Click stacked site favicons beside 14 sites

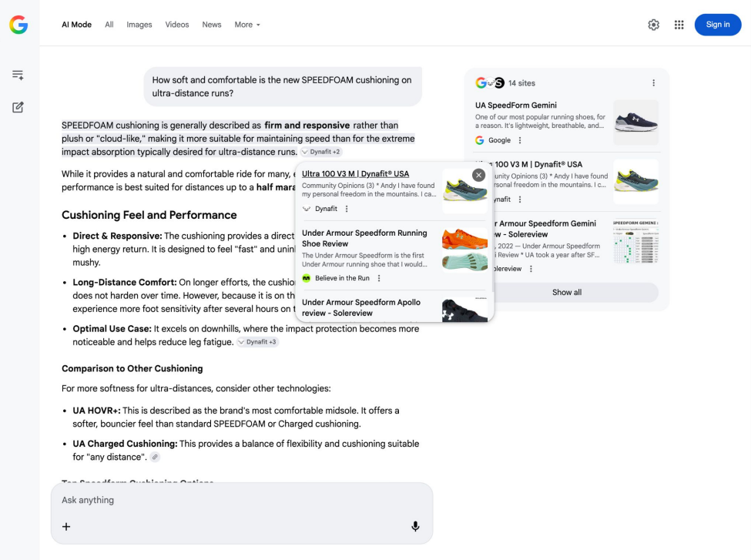coord(490,83)
